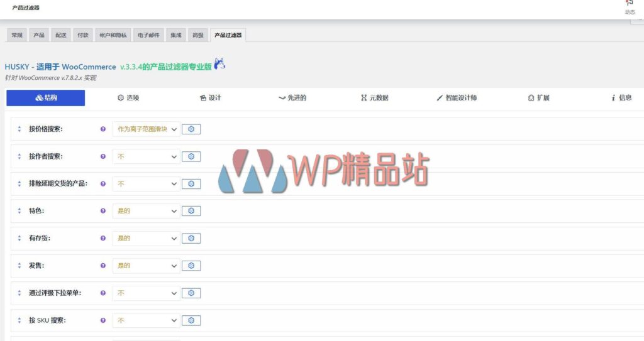Click gear settings icon for 按作者搜索
The height and width of the screenshot is (341, 644).
pyautogui.click(x=191, y=156)
